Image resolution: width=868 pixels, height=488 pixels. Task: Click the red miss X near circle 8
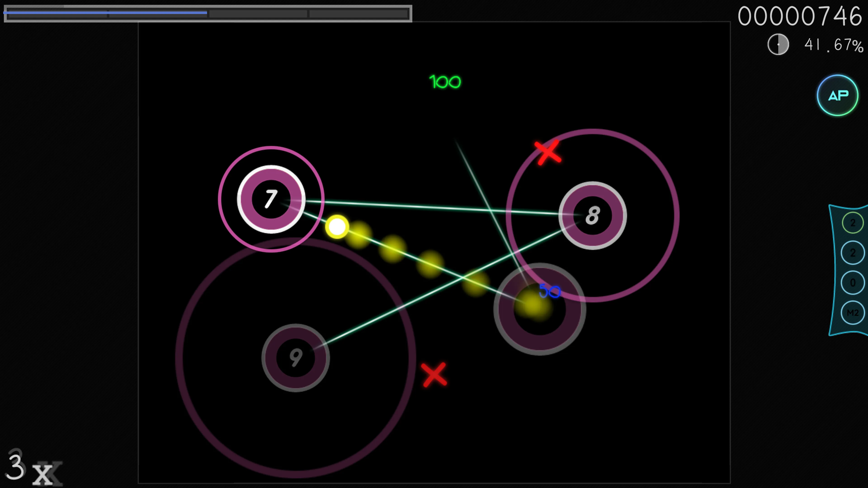[x=547, y=152]
